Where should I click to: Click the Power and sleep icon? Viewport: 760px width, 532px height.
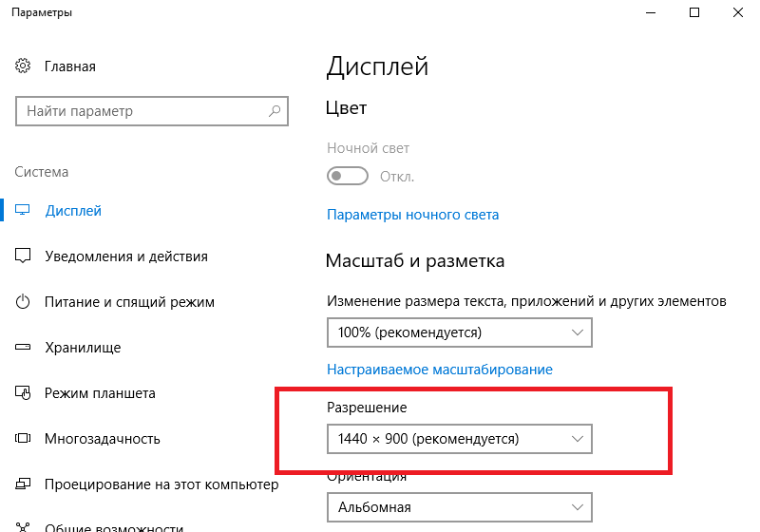[24, 302]
